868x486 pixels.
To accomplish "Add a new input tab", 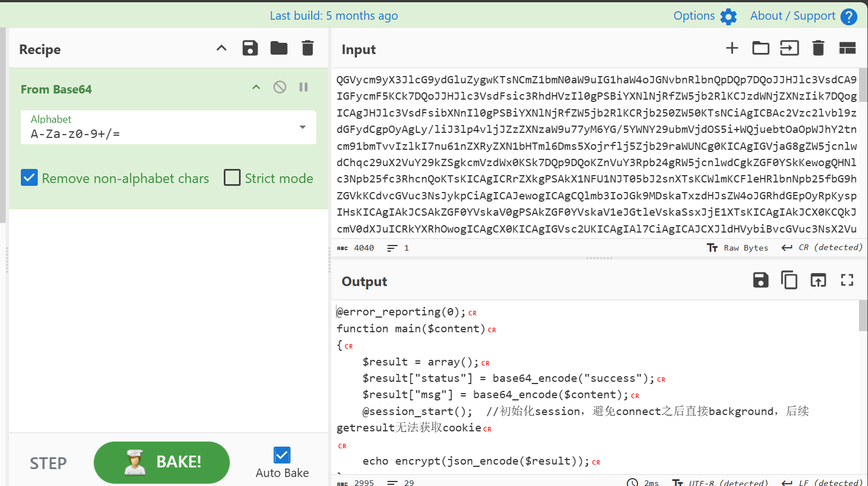I will [x=732, y=48].
